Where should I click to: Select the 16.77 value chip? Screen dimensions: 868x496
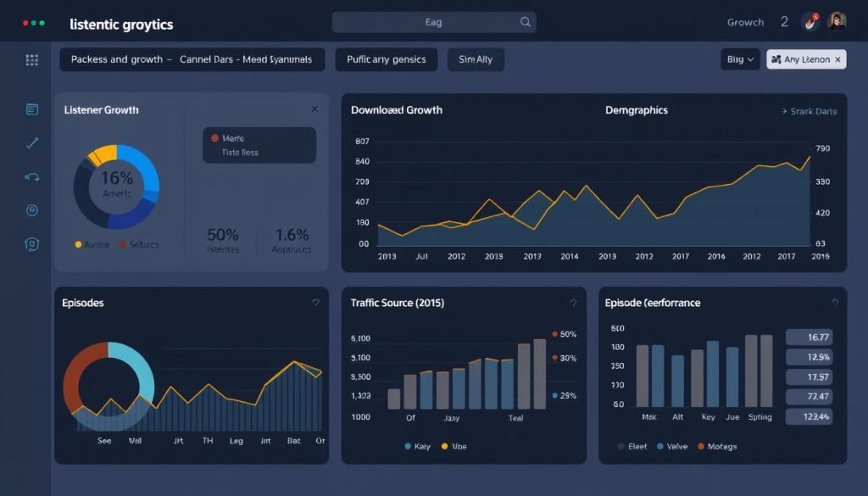pos(809,337)
